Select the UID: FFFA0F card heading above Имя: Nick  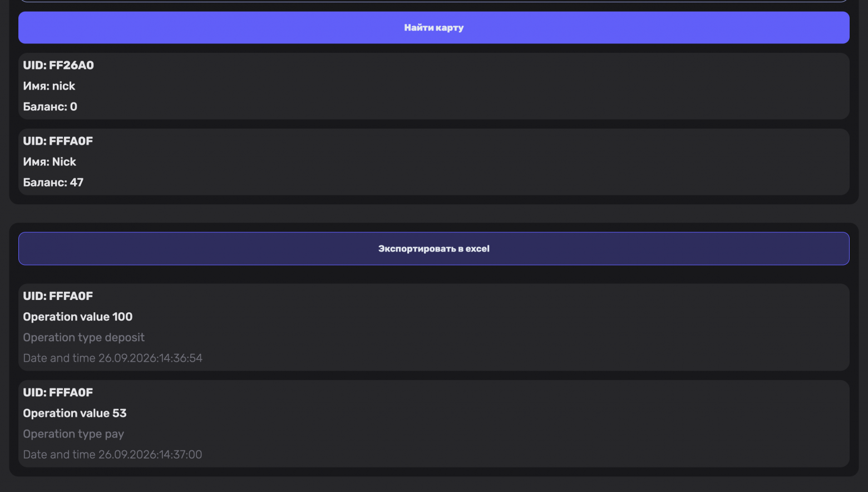click(x=58, y=141)
